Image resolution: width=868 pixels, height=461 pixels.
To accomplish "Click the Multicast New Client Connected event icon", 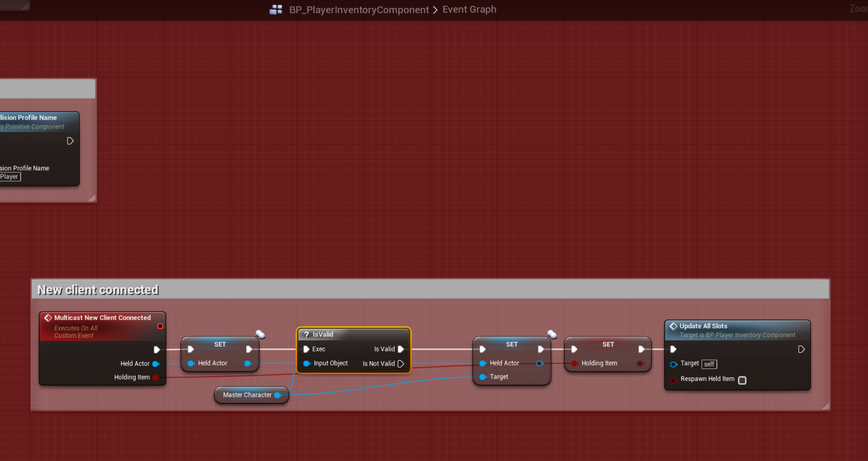I will [x=48, y=318].
